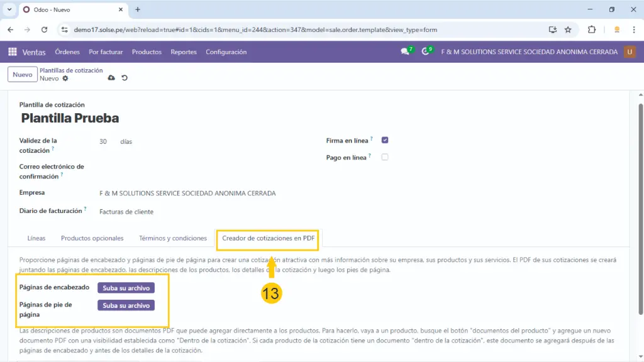Open the messages conversation icon

406,52
